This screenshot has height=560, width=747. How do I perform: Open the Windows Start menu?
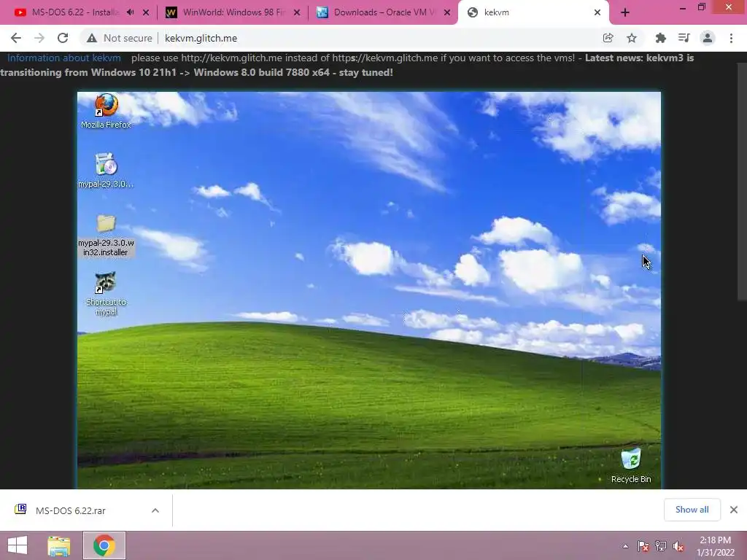[18, 545]
